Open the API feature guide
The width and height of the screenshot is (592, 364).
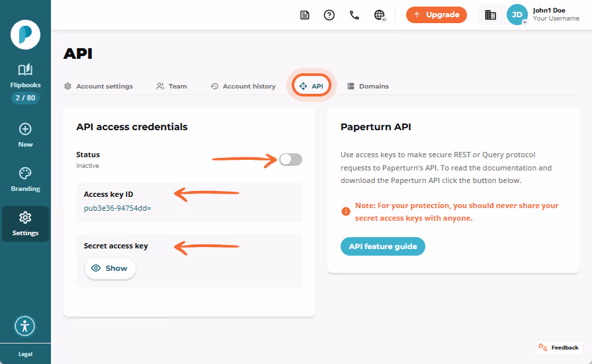pos(383,246)
